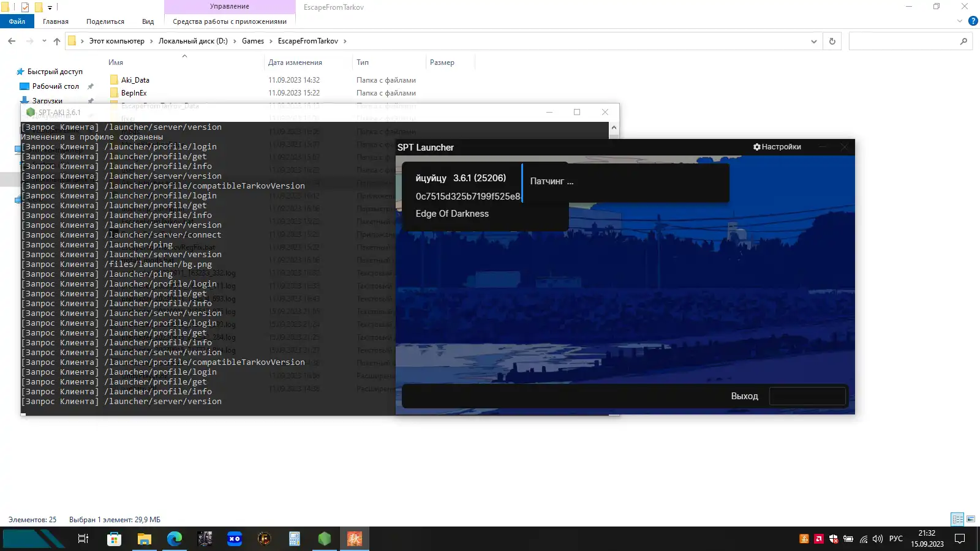Click the Edge Of Darkness edition text

point(452,214)
